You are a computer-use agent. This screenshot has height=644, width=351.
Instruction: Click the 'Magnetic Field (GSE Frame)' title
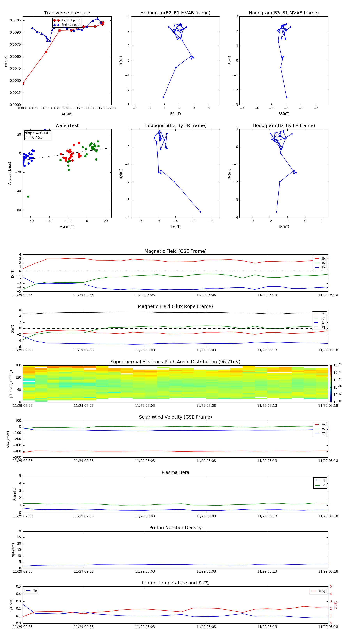(x=175, y=251)
